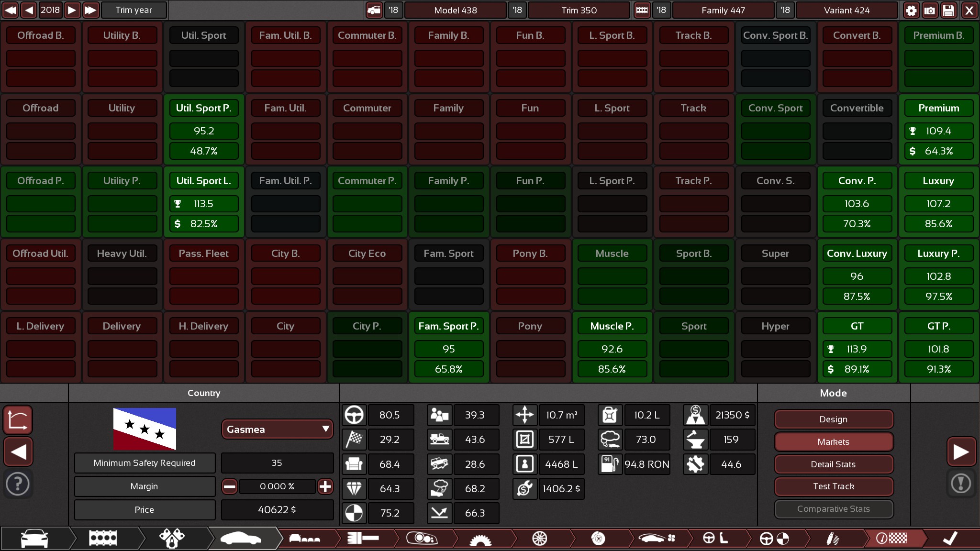Click the offroad jeep stat icon

click(439, 464)
